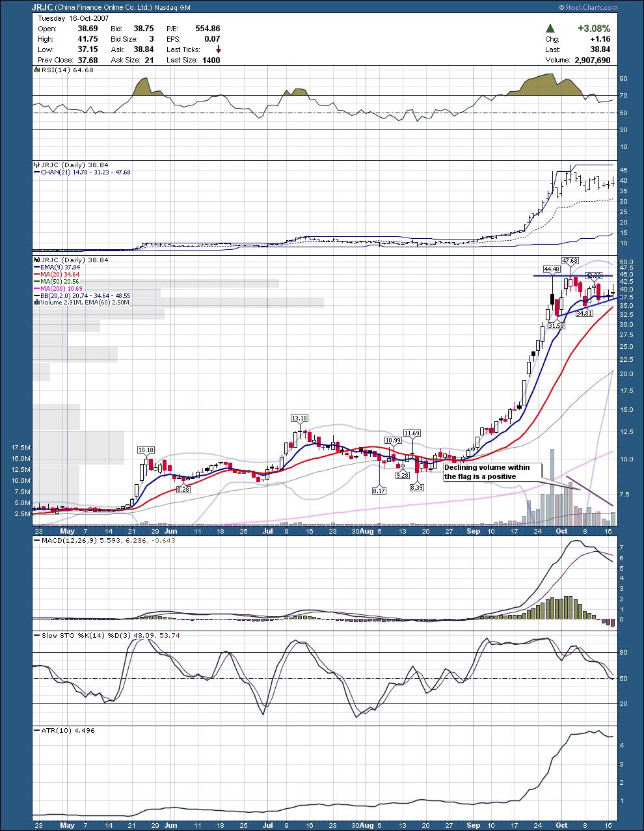This screenshot has width=644, height=831.
Task: Click the 8.17 low price label
Action: (379, 490)
